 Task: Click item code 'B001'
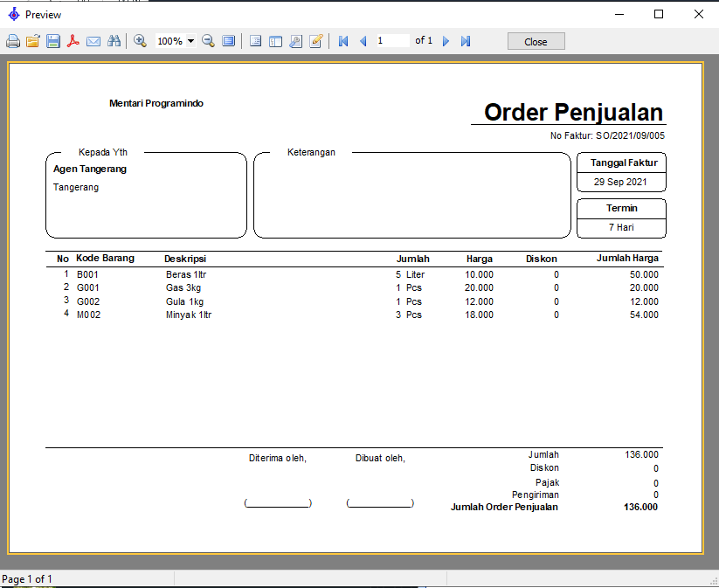click(x=87, y=274)
